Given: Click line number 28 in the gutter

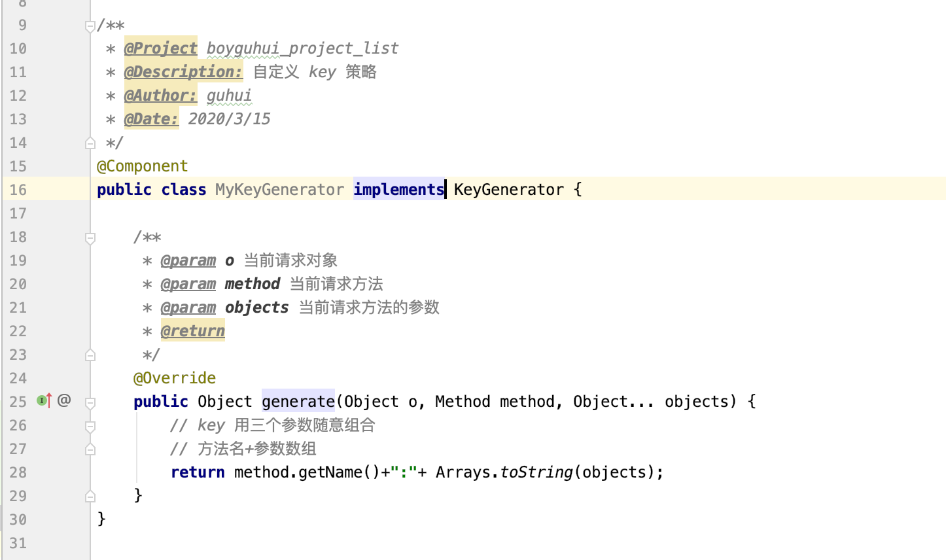Looking at the screenshot, I should (x=18, y=472).
